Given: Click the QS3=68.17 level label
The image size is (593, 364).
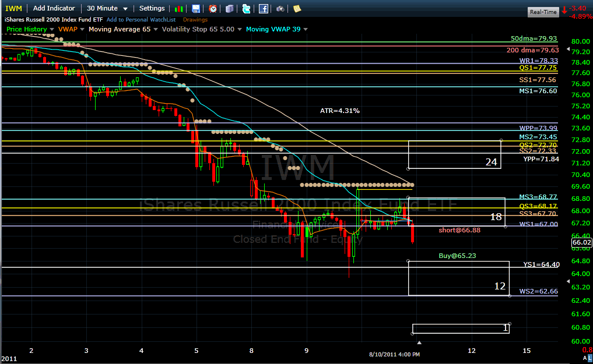Looking at the screenshot, I should point(538,206).
